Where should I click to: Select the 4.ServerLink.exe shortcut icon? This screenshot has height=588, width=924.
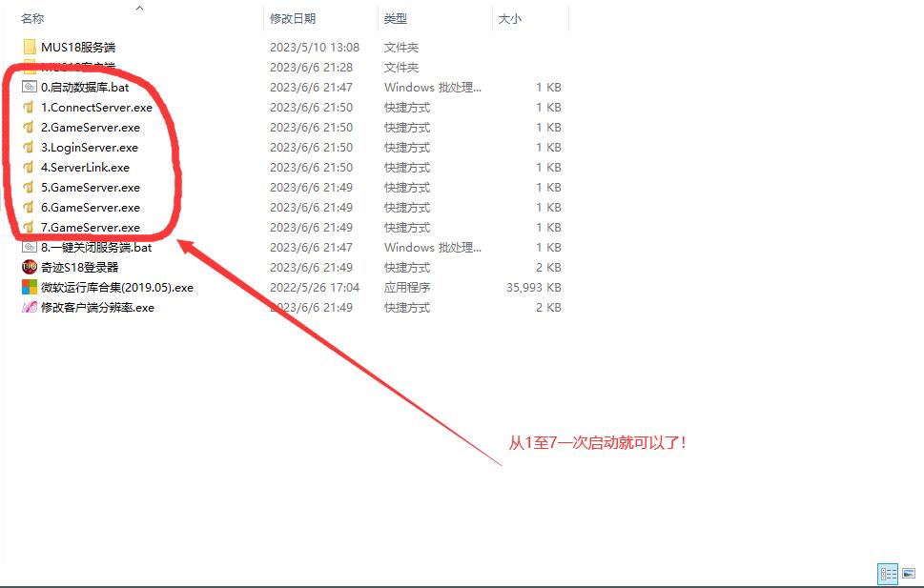pyautogui.click(x=29, y=167)
